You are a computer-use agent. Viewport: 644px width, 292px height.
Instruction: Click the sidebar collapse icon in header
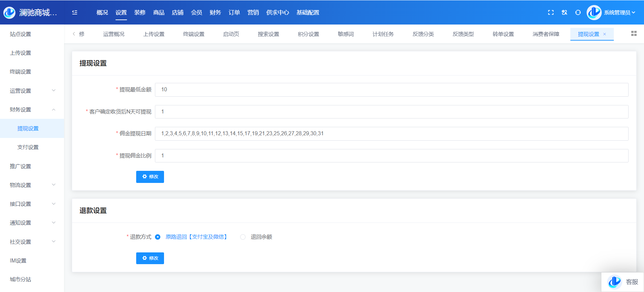(x=75, y=12)
